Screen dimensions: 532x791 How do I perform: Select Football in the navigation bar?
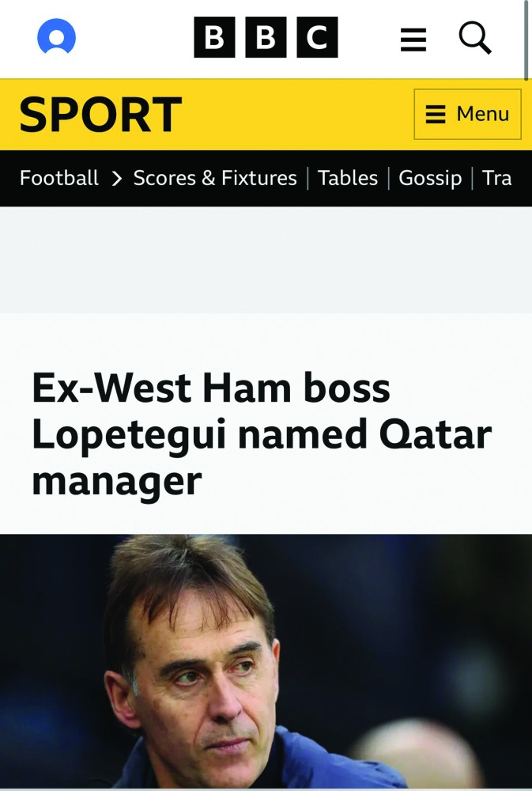point(59,178)
